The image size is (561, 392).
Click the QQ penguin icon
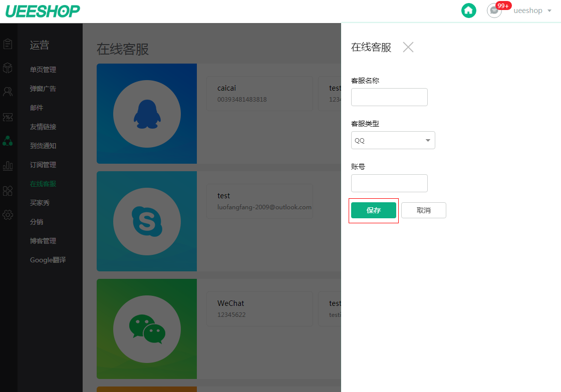click(147, 114)
